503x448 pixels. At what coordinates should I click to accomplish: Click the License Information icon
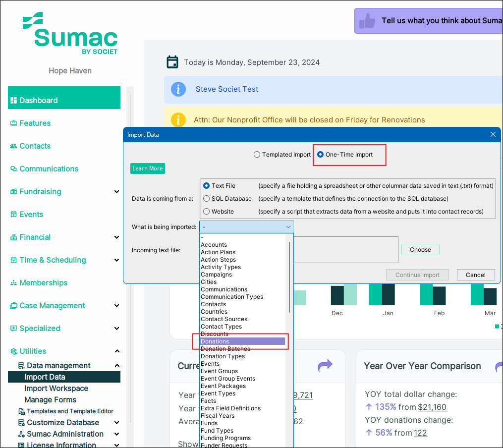[x=21, y=445]
